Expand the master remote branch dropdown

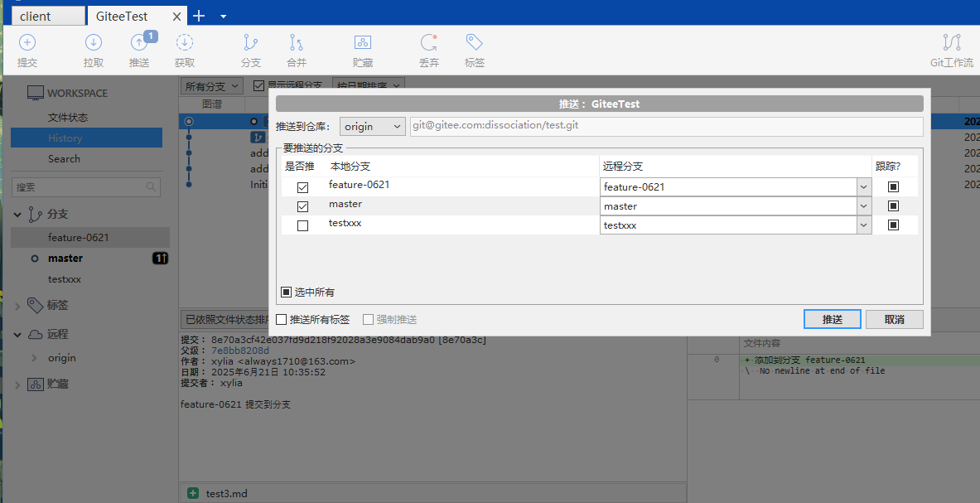coord(863,206)
